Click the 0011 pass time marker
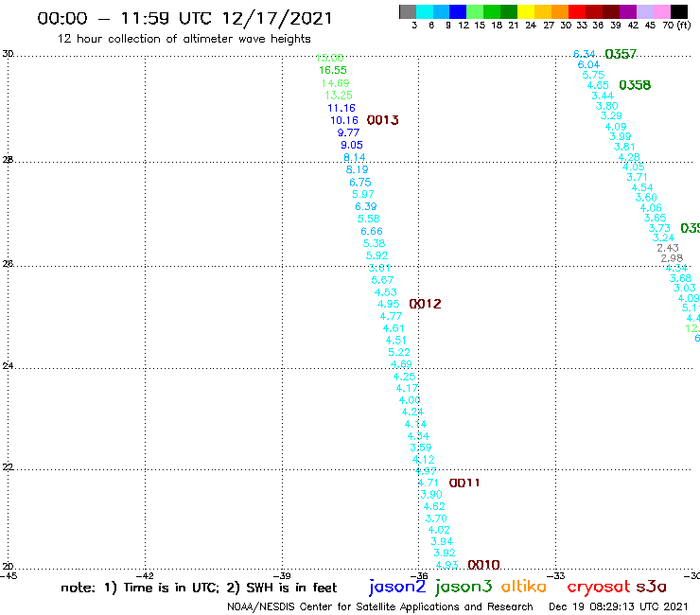 pyautogui.click(x=464, y=483)
